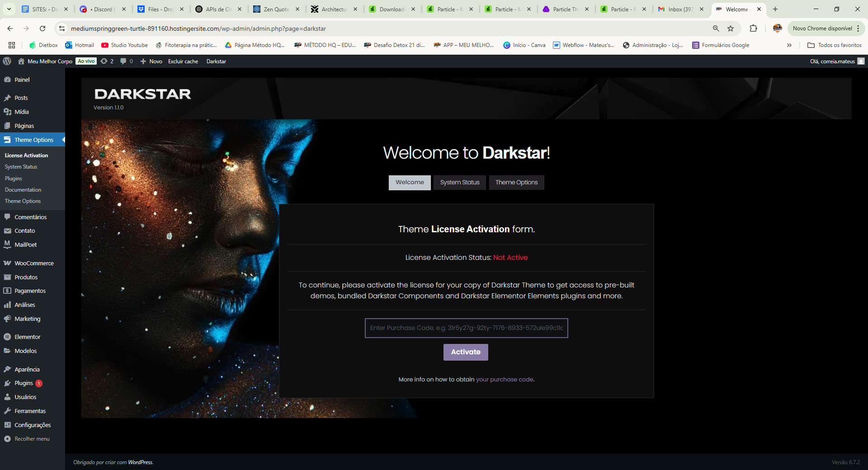868x470 pixels.
Task: Click the site info icon in address bar
Action: [x=62, y=28]
